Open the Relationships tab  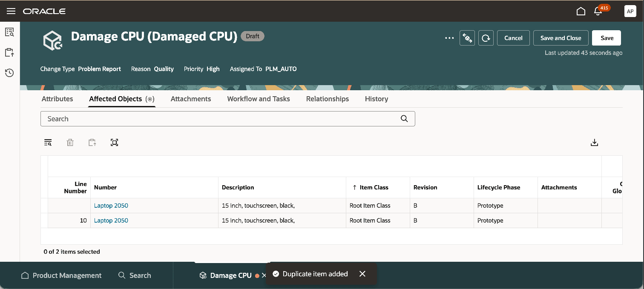pyautogui.click(x=327, y=99)
